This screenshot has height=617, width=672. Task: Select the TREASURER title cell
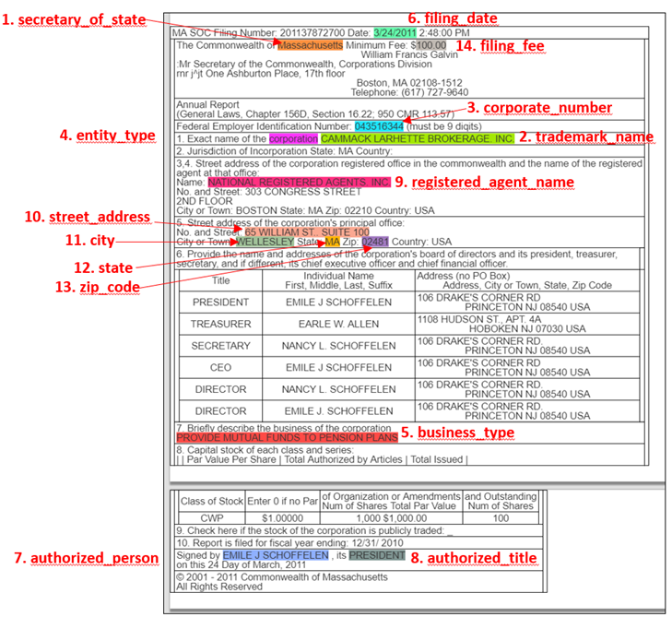coord(220,324)
